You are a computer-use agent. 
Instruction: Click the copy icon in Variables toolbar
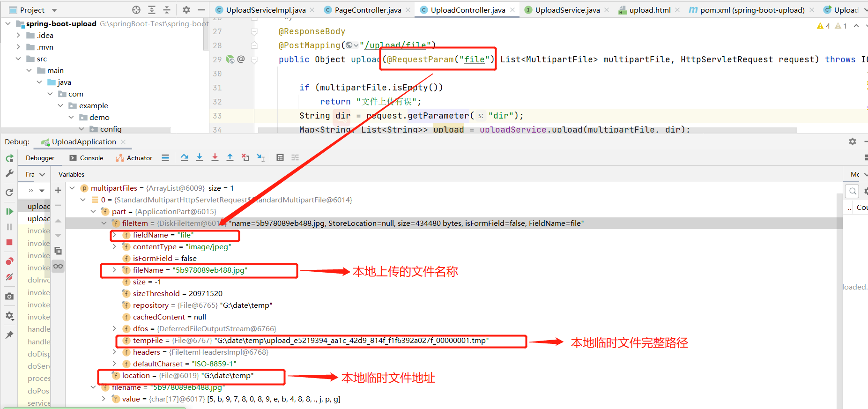point(58,251)
